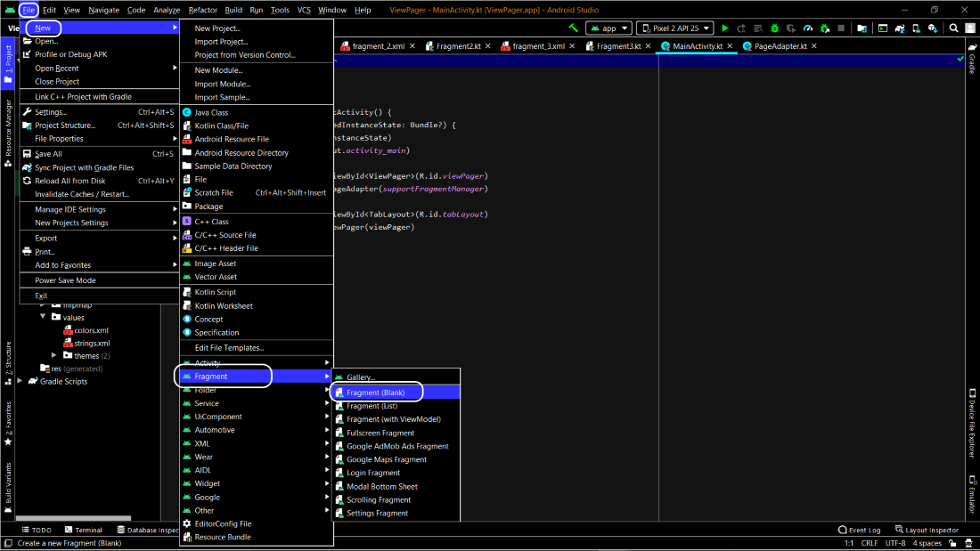Click the 4 spaces indent setting
This screenshot has width=980, height=551.
click(x=927, y=544)
